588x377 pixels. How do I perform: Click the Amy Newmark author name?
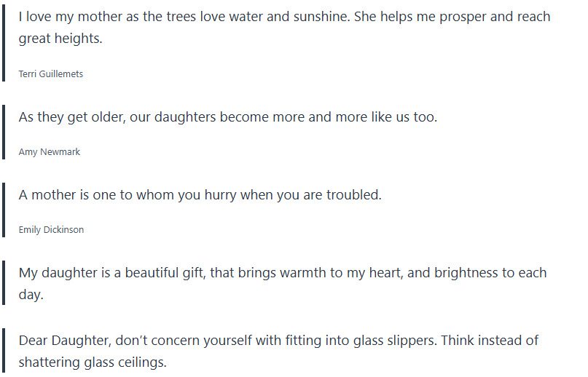(x=50, y=152)
